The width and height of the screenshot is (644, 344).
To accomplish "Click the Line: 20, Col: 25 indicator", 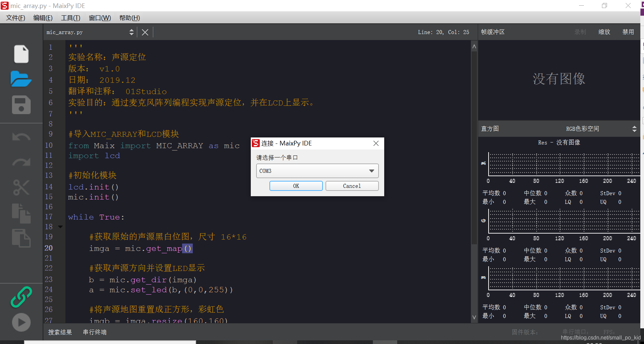I will coord(444,32).
